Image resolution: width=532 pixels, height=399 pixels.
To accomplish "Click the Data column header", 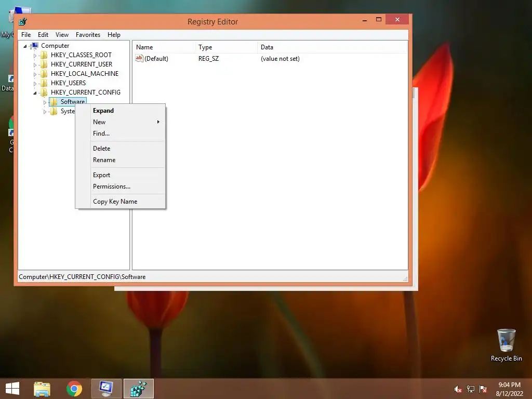I will [x=332, y=47].
